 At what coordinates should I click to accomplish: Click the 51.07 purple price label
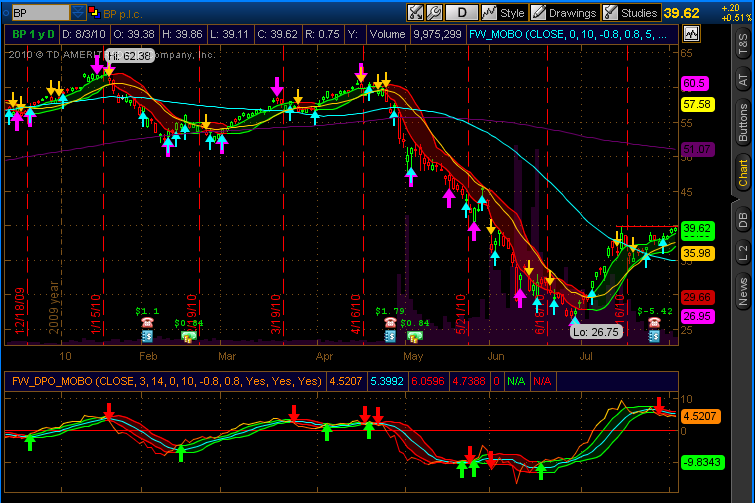click(x=698, y=149)
